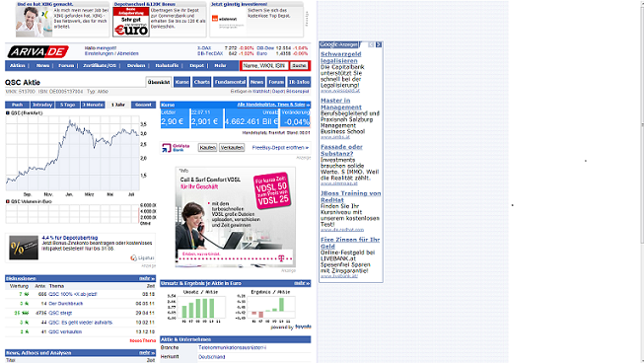Open thread QSC verkaufen
Screen dimensions: 644x363
click(x=65, y=331)
